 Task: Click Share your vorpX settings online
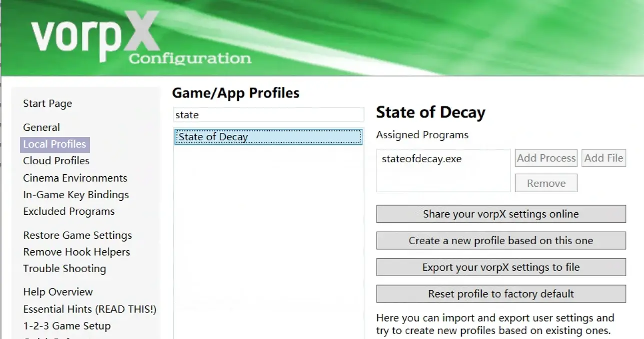click(x=501, y=214)
